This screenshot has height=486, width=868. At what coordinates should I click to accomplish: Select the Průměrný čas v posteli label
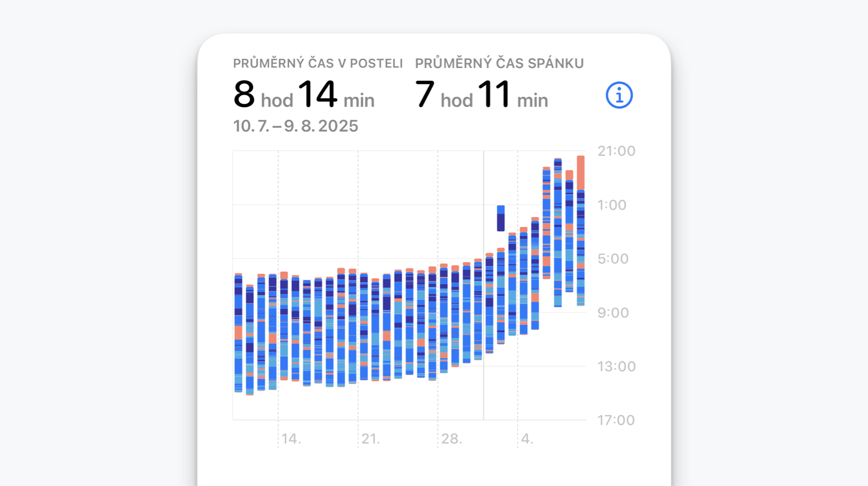tap(318, 64)
